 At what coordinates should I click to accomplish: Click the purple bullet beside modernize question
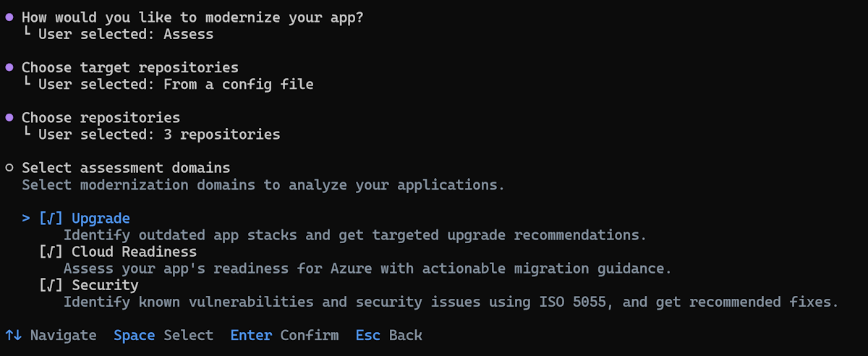pos(9,17)
